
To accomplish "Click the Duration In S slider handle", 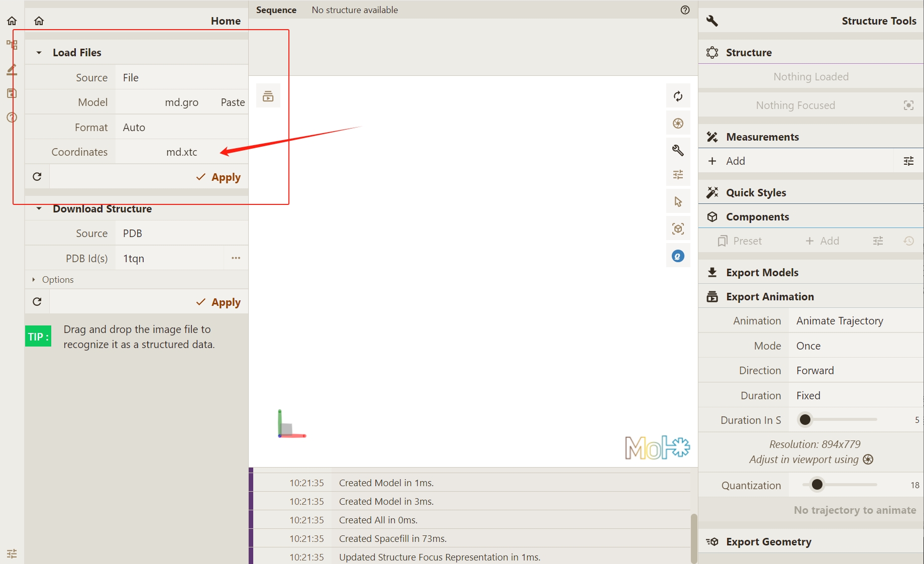I will point(805,420).
